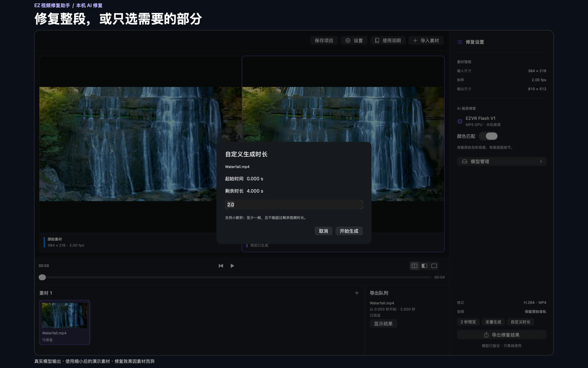Click 开始生成 to start generation
The width and height of the screenshot is (588, 368).
[349, 231]
